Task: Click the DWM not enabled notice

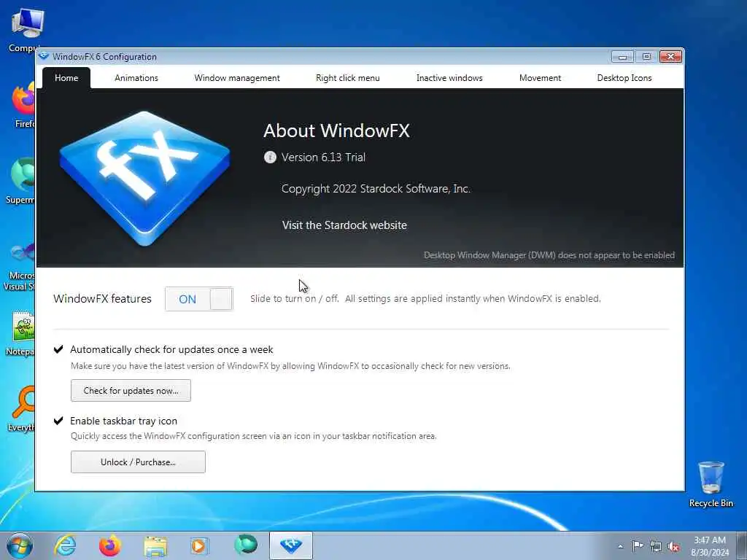Action: [x=549, y=255]
